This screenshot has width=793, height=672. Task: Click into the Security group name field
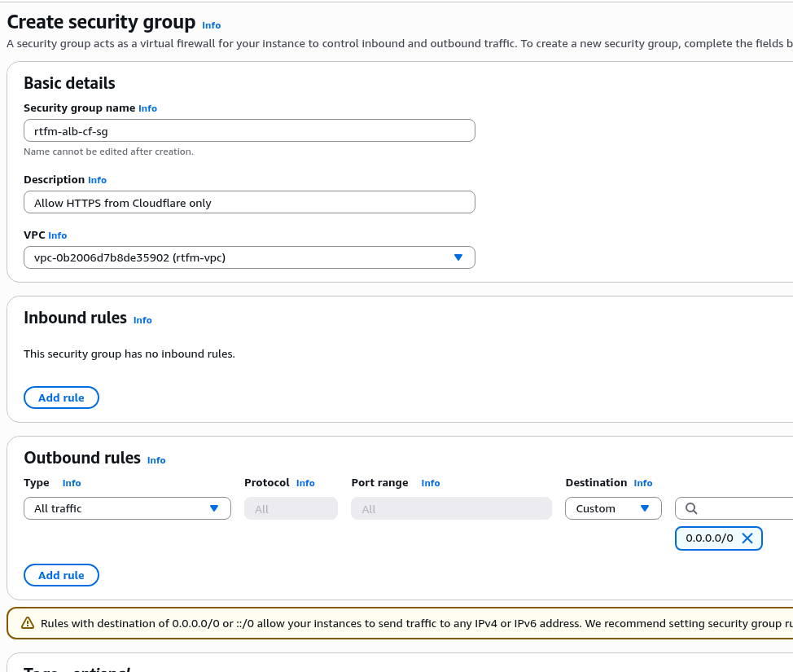click(249, 130)
